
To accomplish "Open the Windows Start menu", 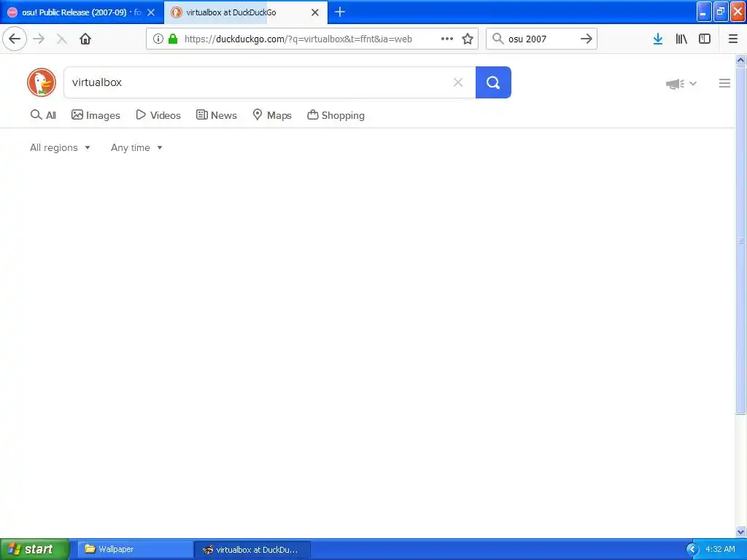I will pyautogui.click(x=34, y=549).
